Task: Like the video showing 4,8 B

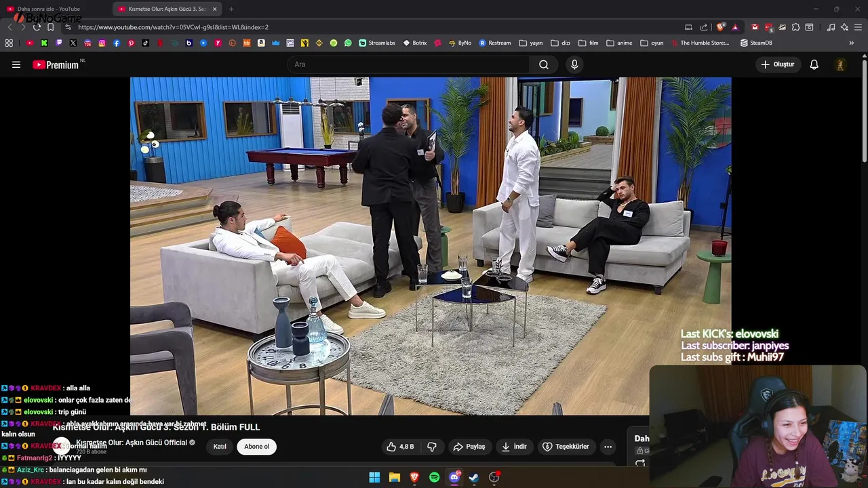Action: coord(400,447)
